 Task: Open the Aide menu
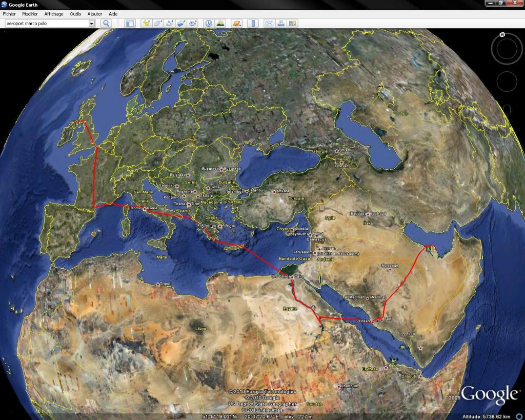[113, 14]
